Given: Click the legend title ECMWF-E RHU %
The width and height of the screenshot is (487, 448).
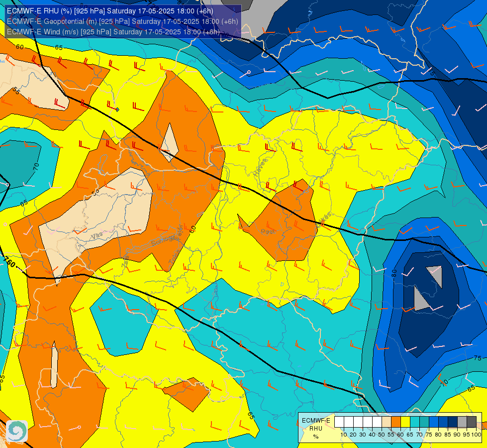Looking at the screenshot, I should tap(316, 429).
